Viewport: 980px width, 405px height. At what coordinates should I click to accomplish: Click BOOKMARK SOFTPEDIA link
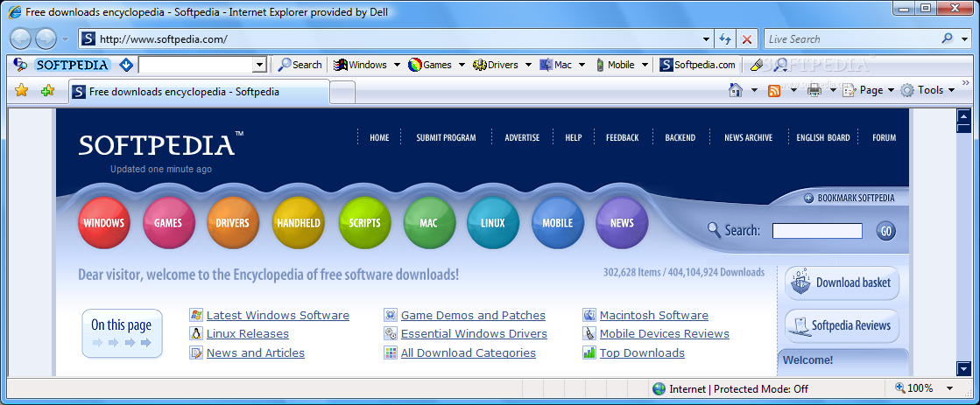(850, 199)
